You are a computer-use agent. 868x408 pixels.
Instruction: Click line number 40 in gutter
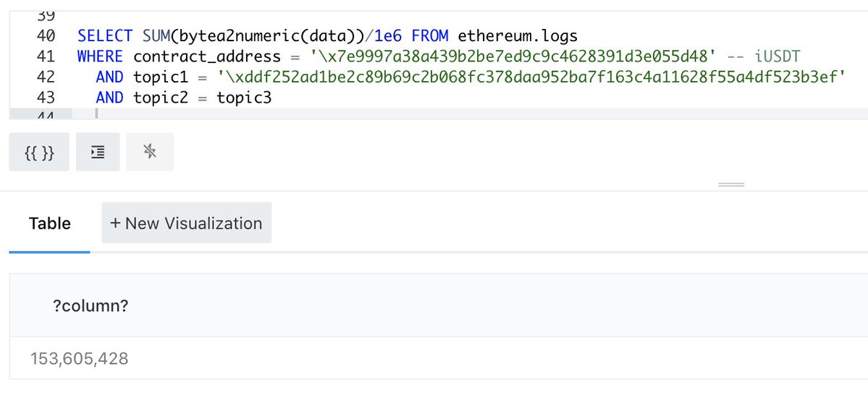tap(46, 36)
